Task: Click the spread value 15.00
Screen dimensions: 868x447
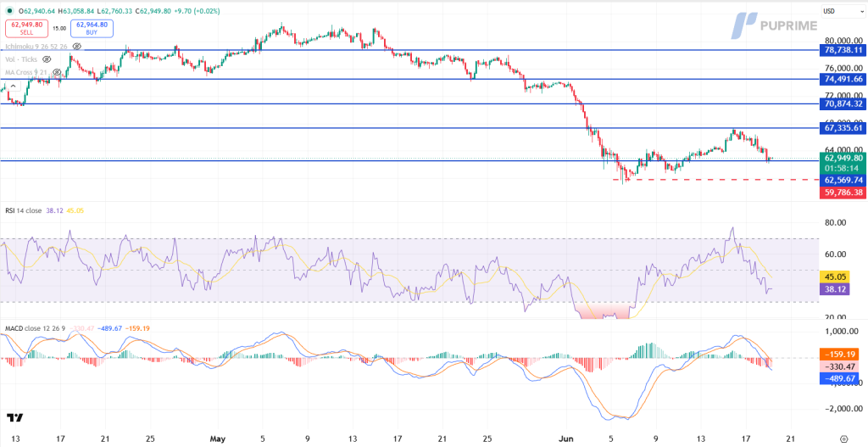Action: [x=58, y=28]
